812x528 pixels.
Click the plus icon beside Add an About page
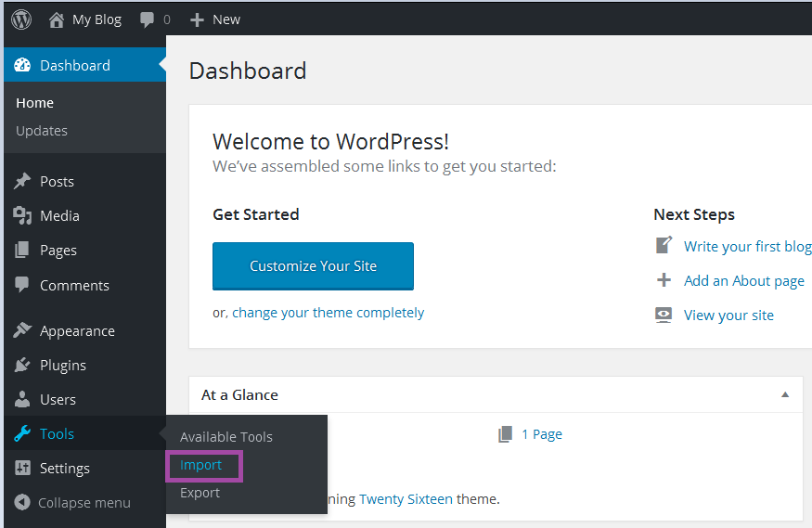pyautogui.click(x=664, y=280)
